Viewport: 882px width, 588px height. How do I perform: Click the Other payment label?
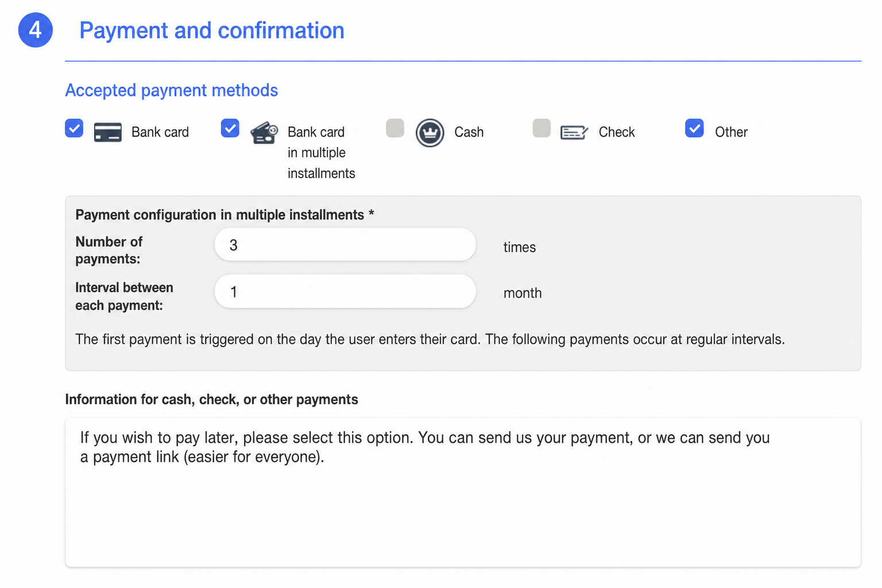(x=731, y=132)
